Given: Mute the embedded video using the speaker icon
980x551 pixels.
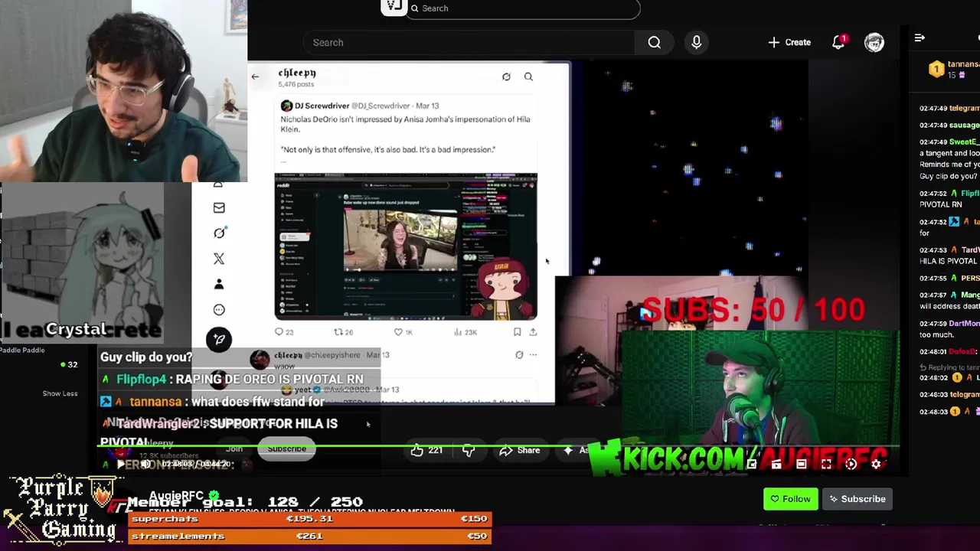Looking at the screenshot, I should click(x=145, y=464).
